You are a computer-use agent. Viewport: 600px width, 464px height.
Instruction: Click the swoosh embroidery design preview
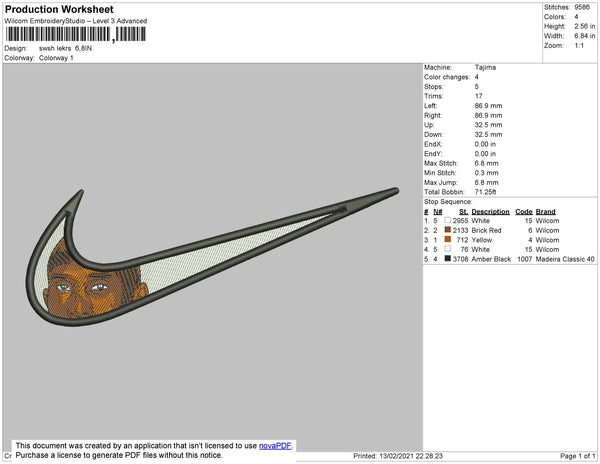pyautogui.click(x=212, y=257)
